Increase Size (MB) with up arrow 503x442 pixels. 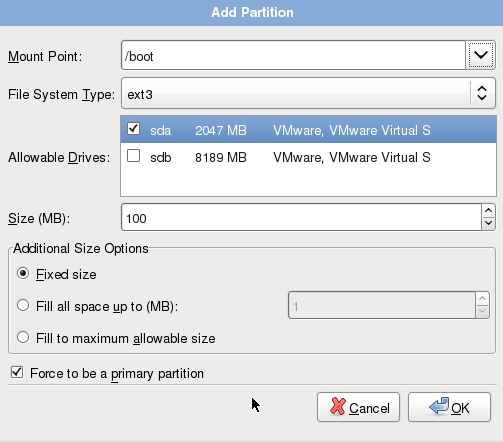(488, 211)
